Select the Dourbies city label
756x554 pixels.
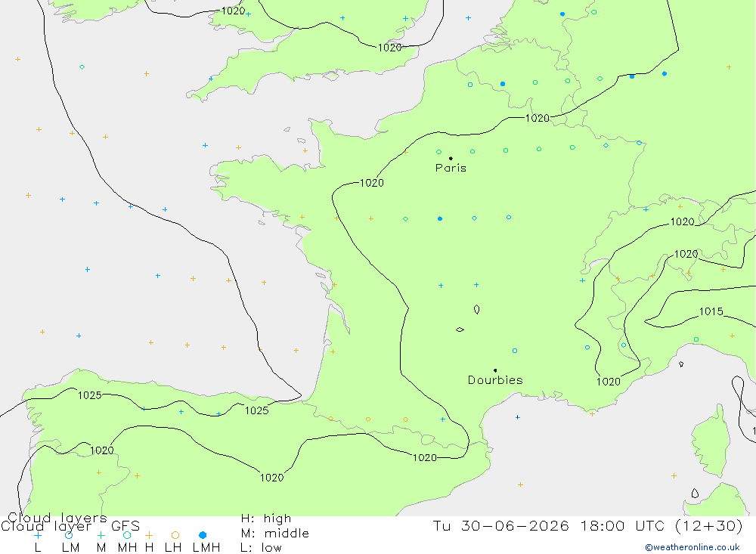[x=495, y=380]
